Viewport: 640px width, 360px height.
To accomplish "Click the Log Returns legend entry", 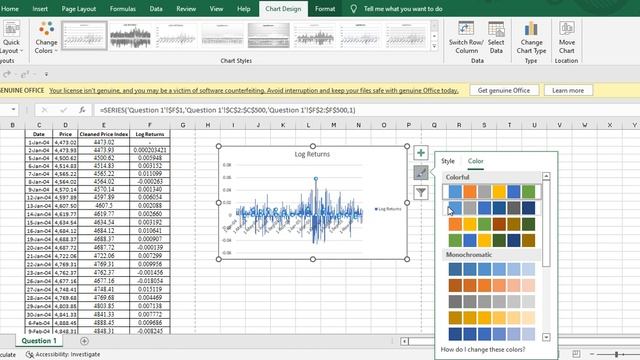I will click(388, 209).
